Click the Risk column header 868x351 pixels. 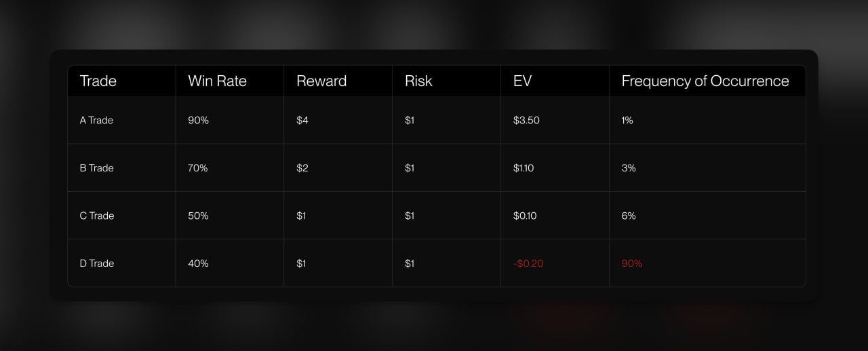click(x=418, y=81)
